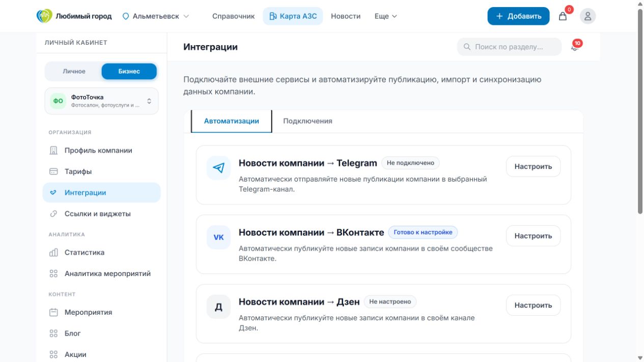Open Интеграции in the sidebar
Screen dimensions: 644x362
(x=102, y=193)
